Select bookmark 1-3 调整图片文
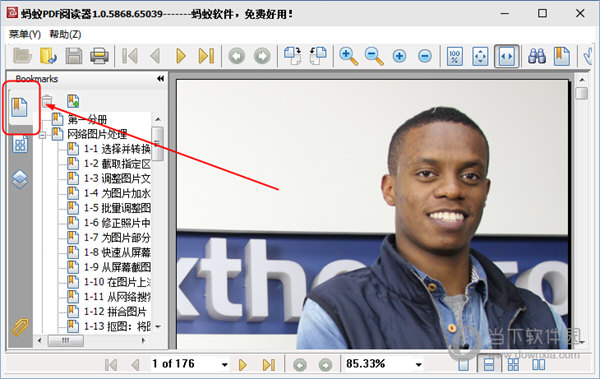 (x=117, y=178)
